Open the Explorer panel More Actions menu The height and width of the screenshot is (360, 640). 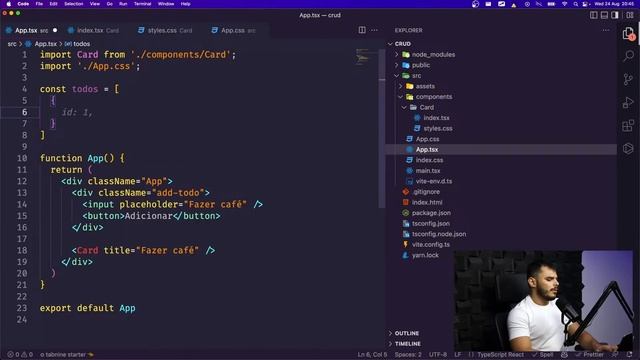point(606,30)
